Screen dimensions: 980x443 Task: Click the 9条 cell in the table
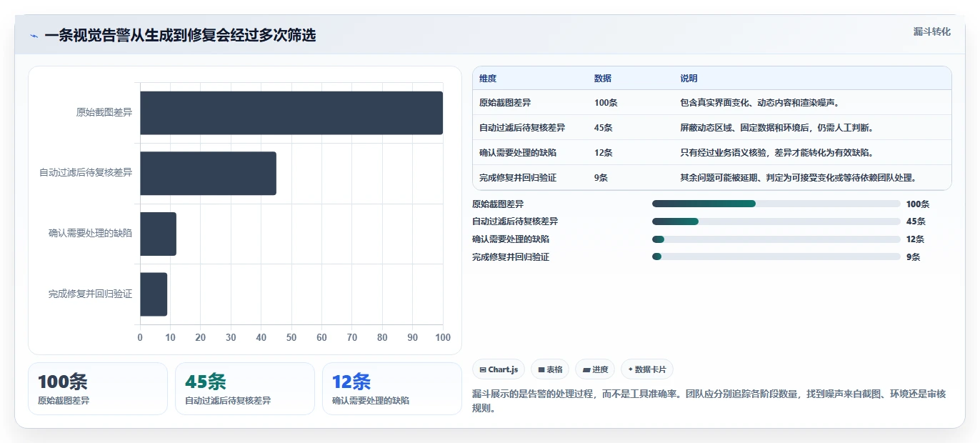point(601,178)
